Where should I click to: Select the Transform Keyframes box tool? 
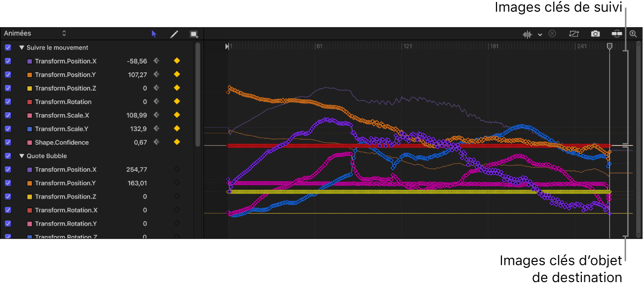coord(194,34)
